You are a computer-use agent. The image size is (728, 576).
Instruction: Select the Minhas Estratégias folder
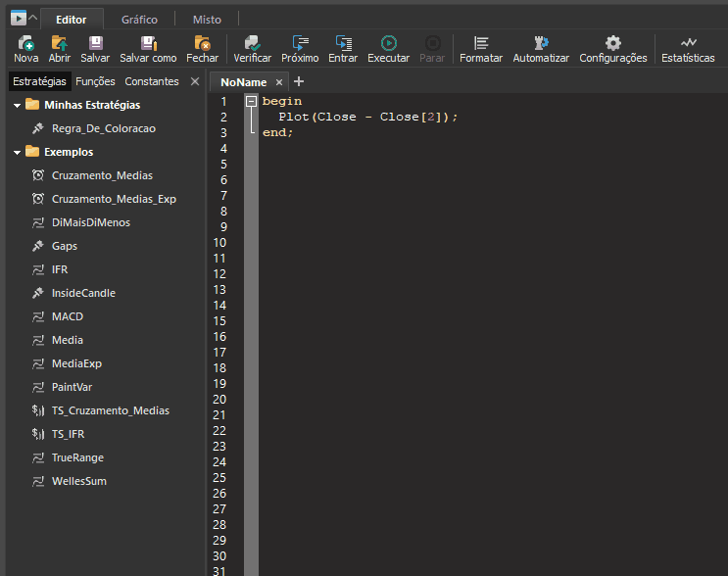point(92,105)
